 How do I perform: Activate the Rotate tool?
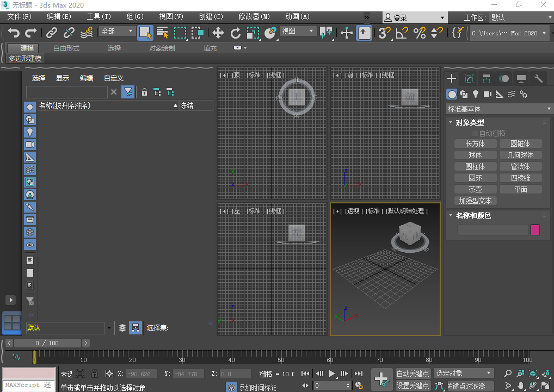(236, 33)
